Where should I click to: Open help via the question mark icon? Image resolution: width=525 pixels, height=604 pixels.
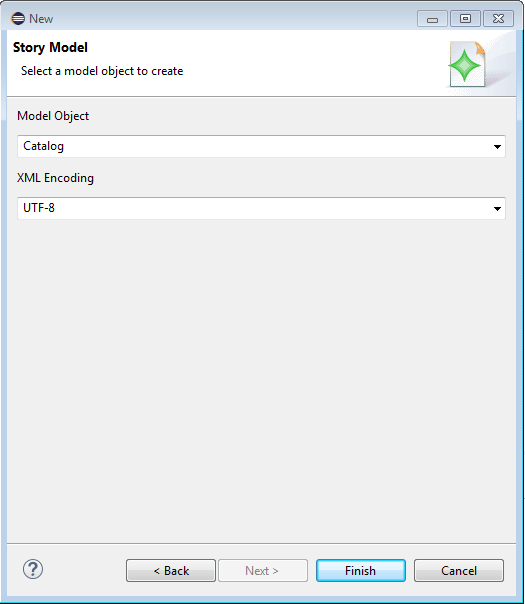33,569
